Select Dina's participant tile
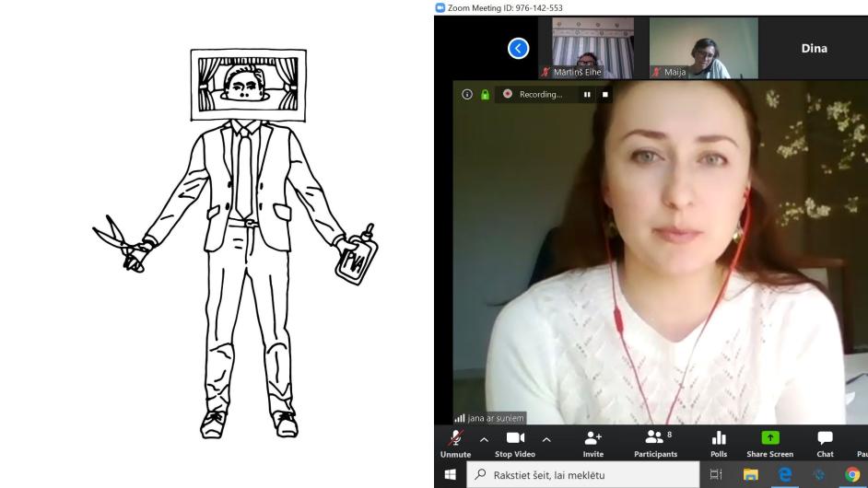The width and height of the screenshot is (868, 488). [815, 48]
